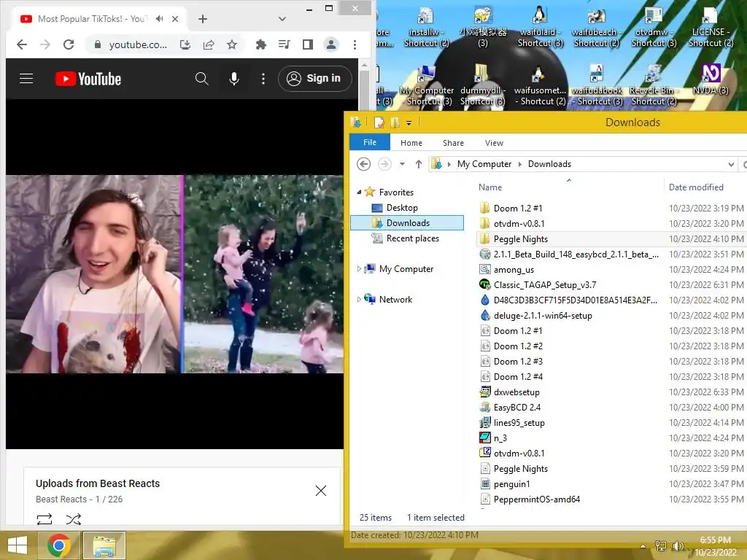
Task: Install app icon in Chrome address bar
Action: pos(185,44)
